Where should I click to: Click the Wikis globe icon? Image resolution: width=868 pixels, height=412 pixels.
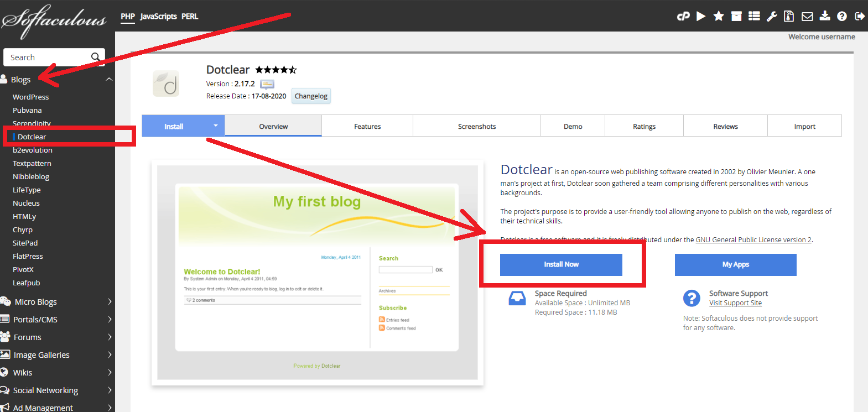click(x=4, y=372)
